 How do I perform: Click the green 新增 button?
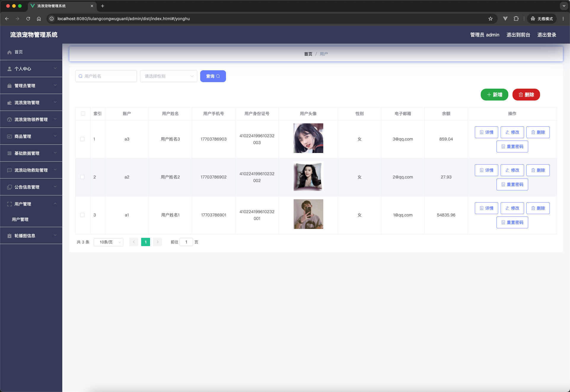[494, 95]
